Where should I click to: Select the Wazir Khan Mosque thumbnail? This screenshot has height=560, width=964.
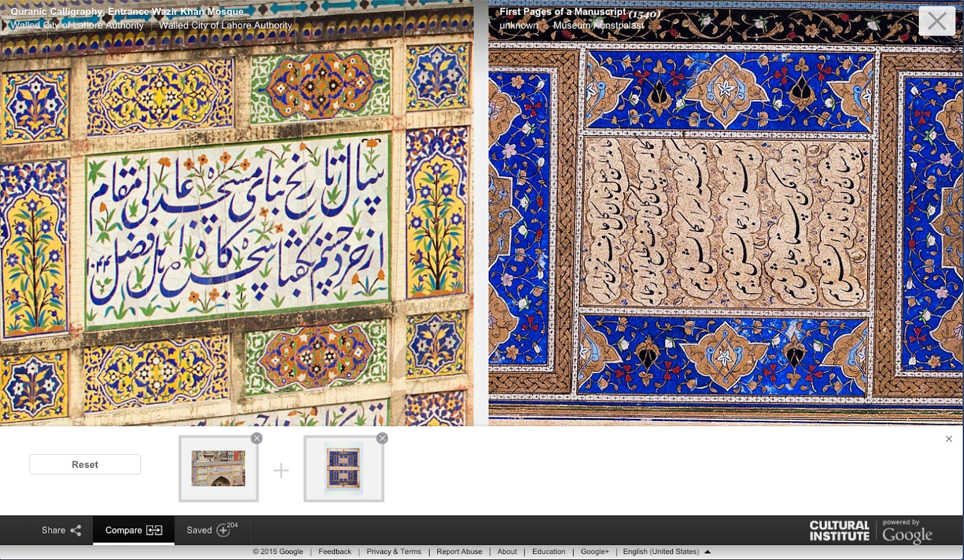tap(219, 469)
